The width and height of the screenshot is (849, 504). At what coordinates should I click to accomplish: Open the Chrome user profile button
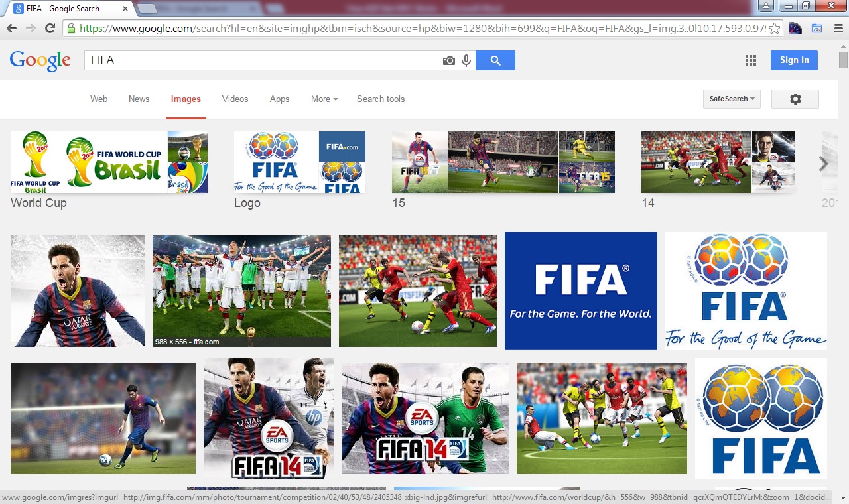click(x=765, y=6)
